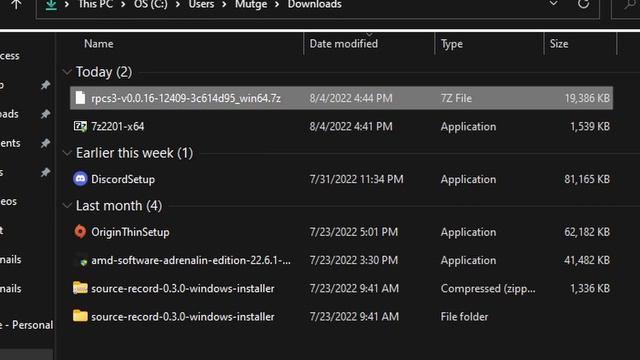The width and height of the screenshot is (640, 360).
Task: Click the source-record compressed zip icon
Action: click(x=80, y=288)
